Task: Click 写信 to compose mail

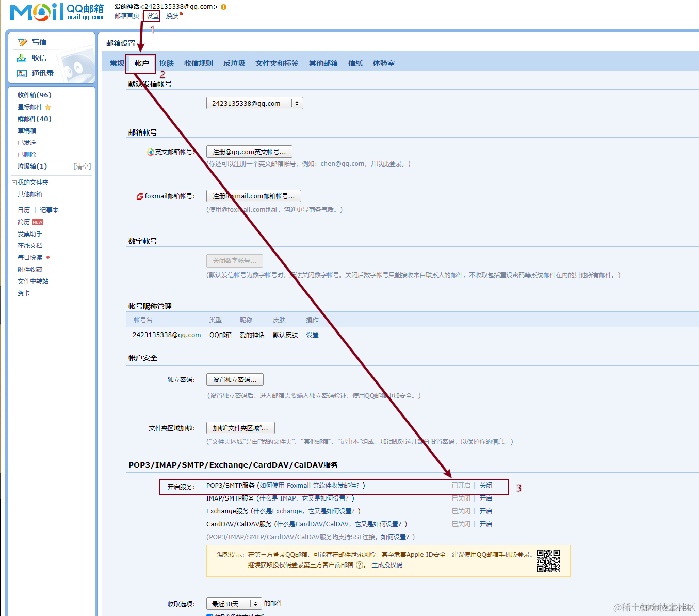Action: [x=39, y=42]
